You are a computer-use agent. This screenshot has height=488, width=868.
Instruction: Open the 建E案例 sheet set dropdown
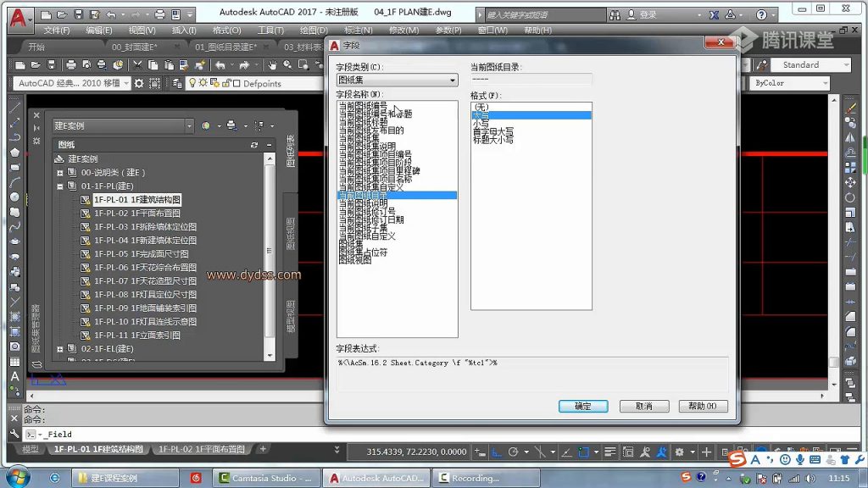click(122, 126)
